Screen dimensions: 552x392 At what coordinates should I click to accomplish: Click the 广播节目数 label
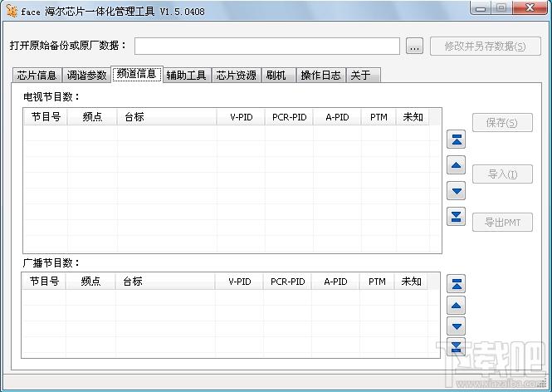51,262
